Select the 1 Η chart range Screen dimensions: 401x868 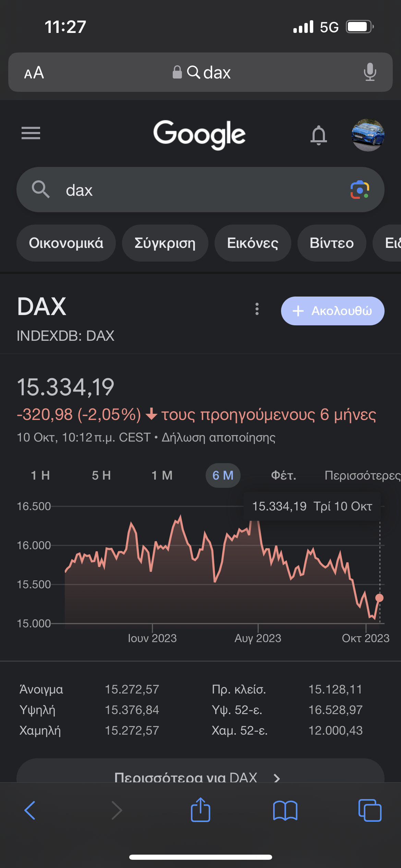coord(40,475)
